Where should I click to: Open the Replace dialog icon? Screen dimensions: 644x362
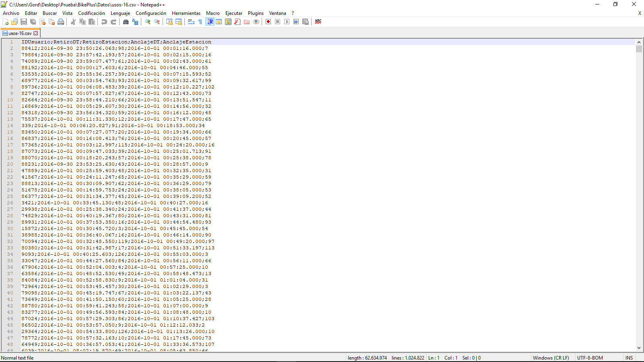click(x=135, y=22)
